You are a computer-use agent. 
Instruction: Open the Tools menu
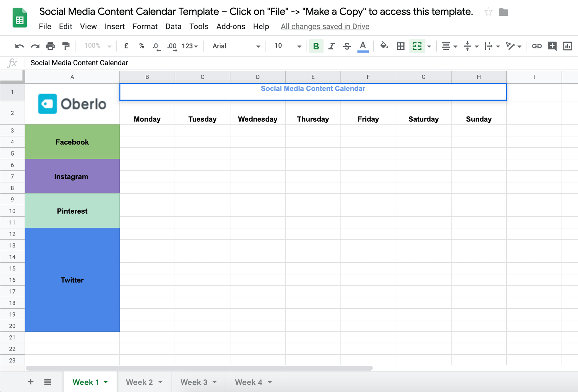199,27
